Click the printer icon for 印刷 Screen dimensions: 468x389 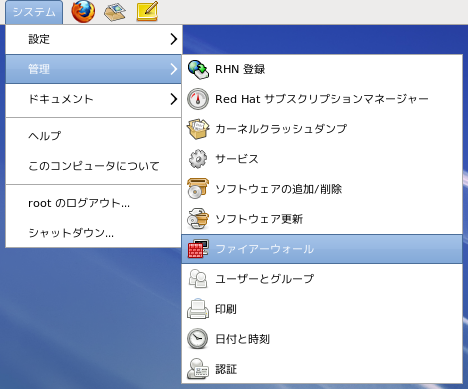click(198, 309)
